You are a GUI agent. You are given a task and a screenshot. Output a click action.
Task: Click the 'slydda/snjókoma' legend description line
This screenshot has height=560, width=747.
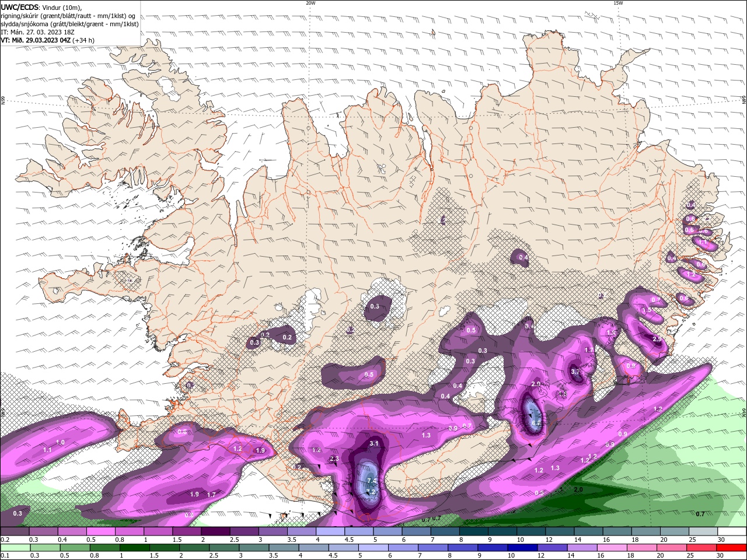tap(70, 24)
